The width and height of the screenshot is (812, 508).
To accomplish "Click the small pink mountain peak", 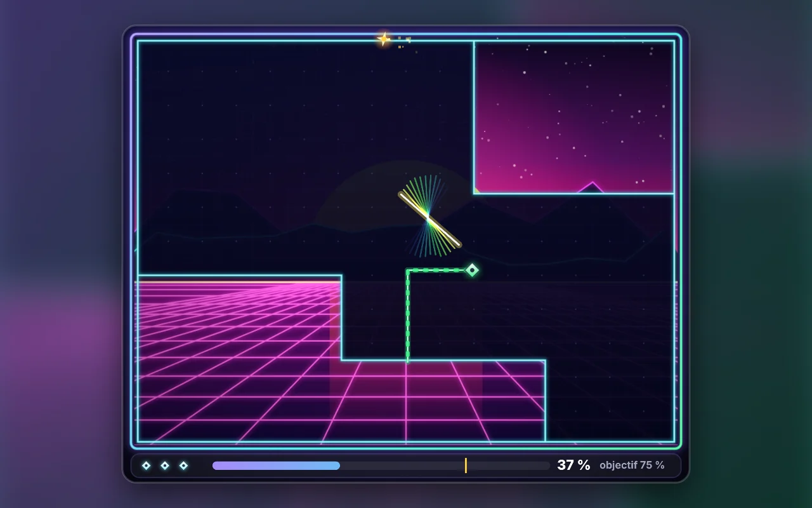I will tap(592, 187).
